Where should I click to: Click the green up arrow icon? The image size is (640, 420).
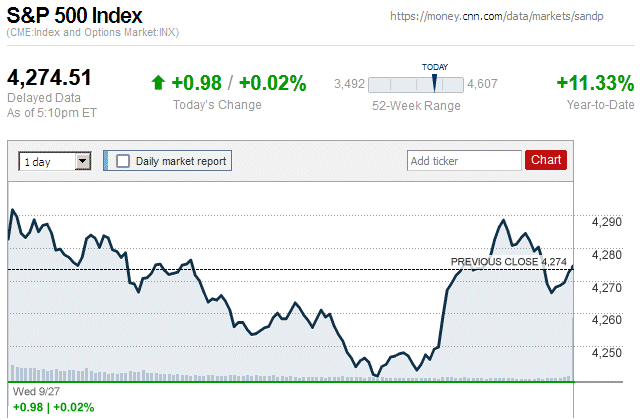click(157, 82)
